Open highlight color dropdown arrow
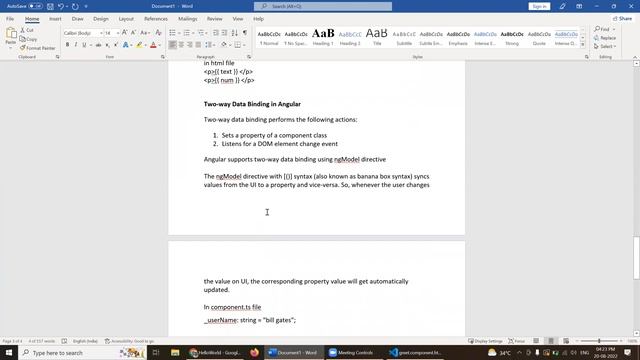640x360 pixels. pos(145,45)
